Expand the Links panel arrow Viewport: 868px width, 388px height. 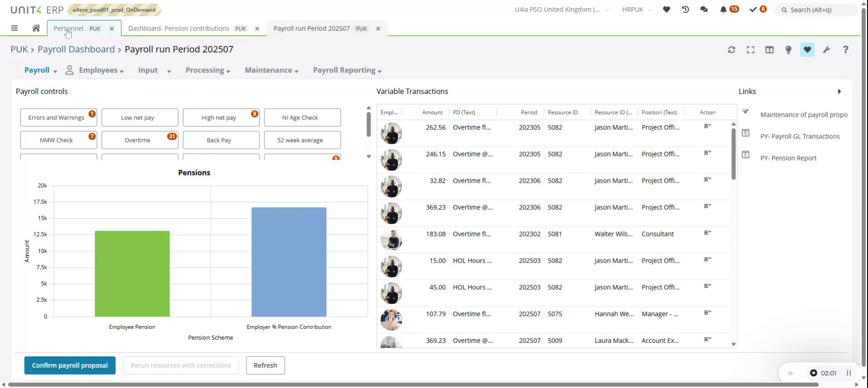point(839,91)
